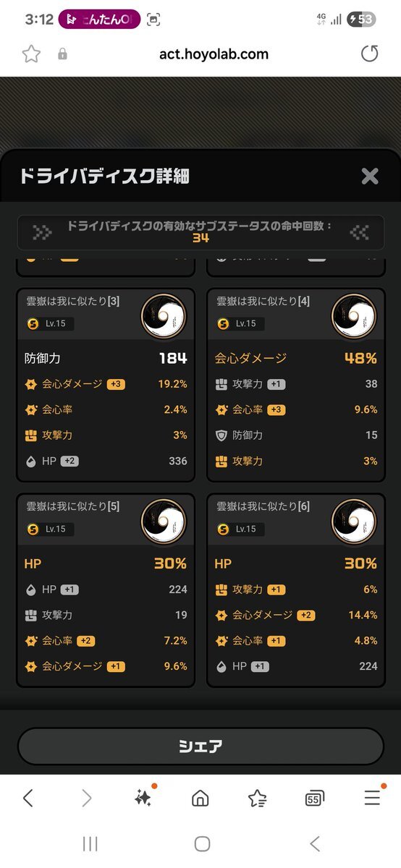Screen dimensions: 401x868
Task: Open the browser tabs counter showing 55
Action: pos(314,798)
